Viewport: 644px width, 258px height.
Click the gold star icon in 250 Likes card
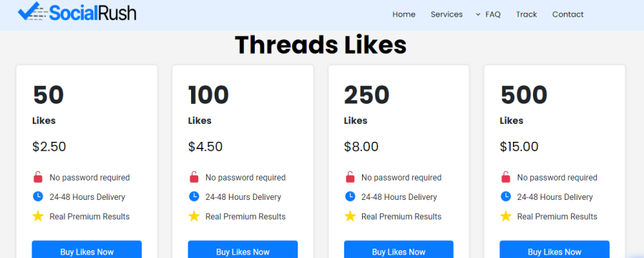tap(350, 216)
